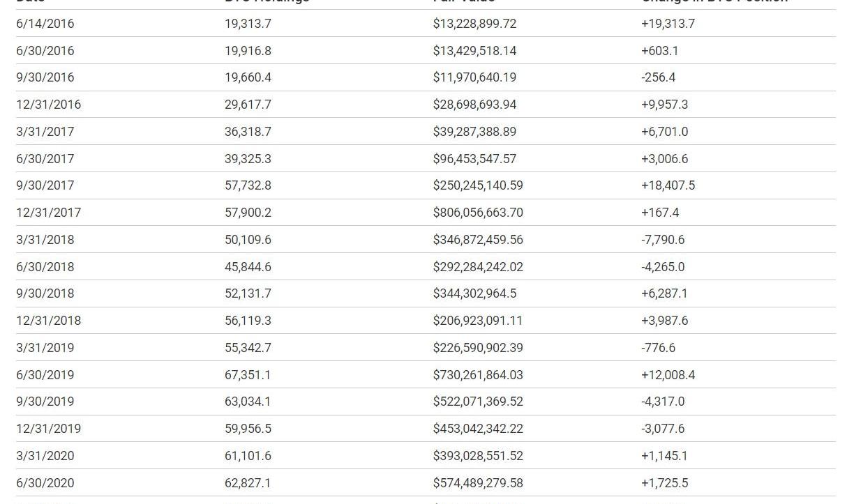The width and height of the screenshot is (847, 504).
Task: Select fair value $206,923,091.11
Action: pos(478,321)
